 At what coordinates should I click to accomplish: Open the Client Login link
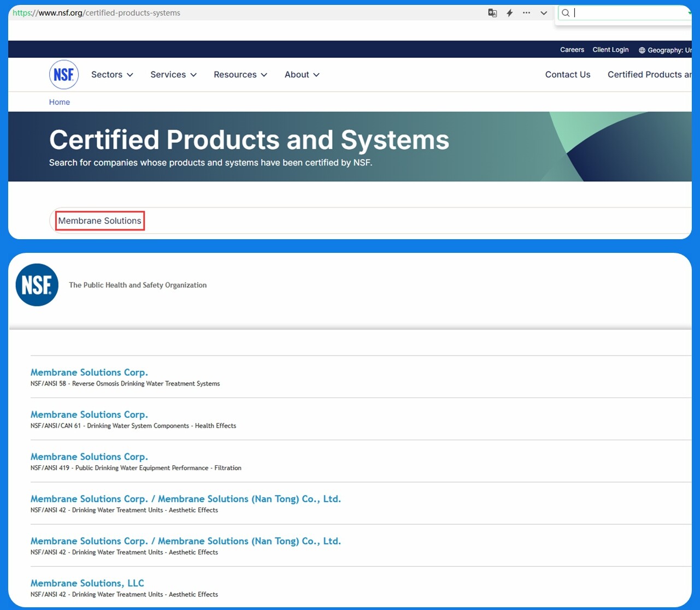610,50
